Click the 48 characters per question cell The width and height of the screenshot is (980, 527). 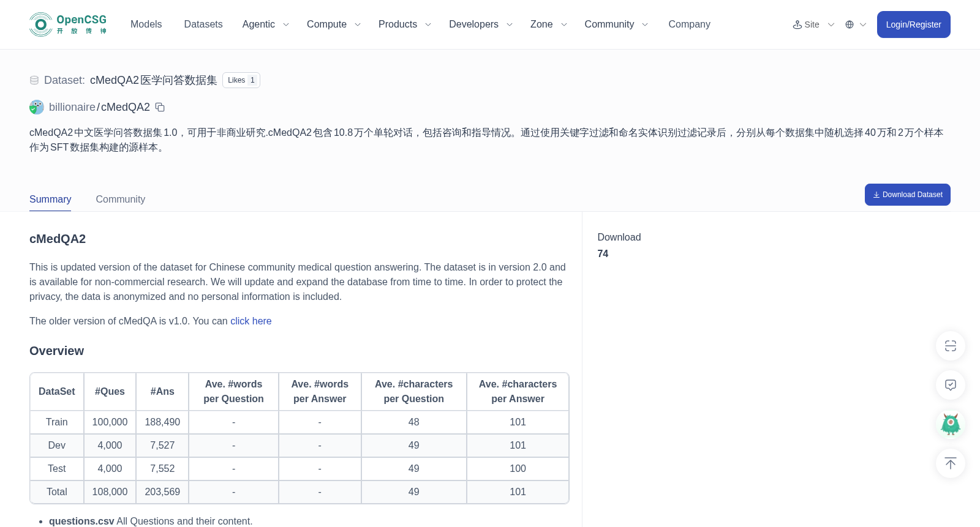pyautogui.click(x=414, y=422)
